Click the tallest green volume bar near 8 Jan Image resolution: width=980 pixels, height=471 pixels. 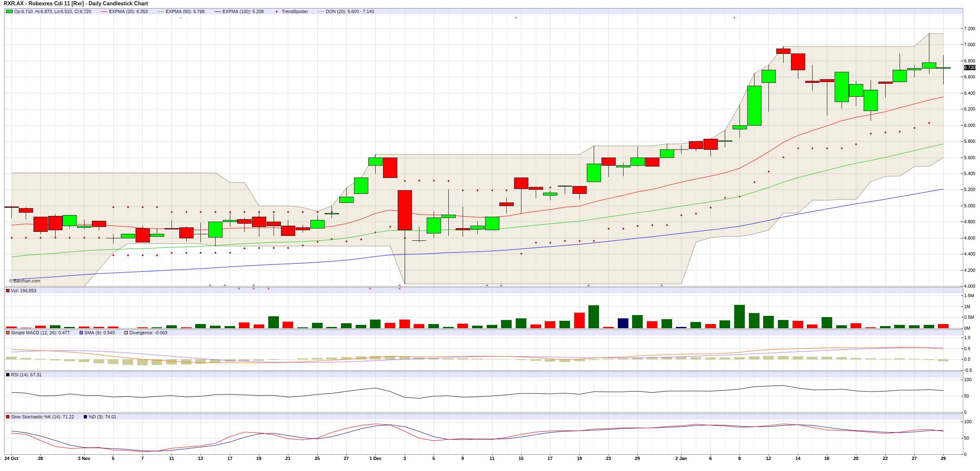tap(739, 316)
